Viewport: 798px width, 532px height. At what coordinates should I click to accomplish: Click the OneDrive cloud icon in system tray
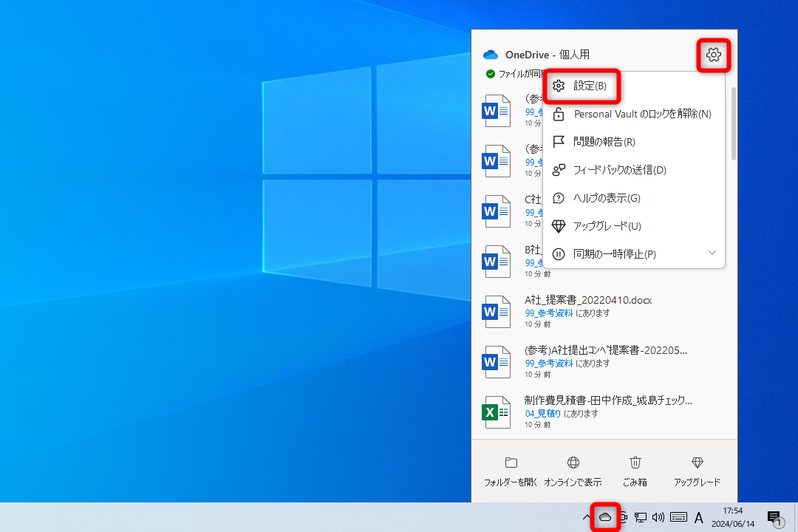(605, 517)
